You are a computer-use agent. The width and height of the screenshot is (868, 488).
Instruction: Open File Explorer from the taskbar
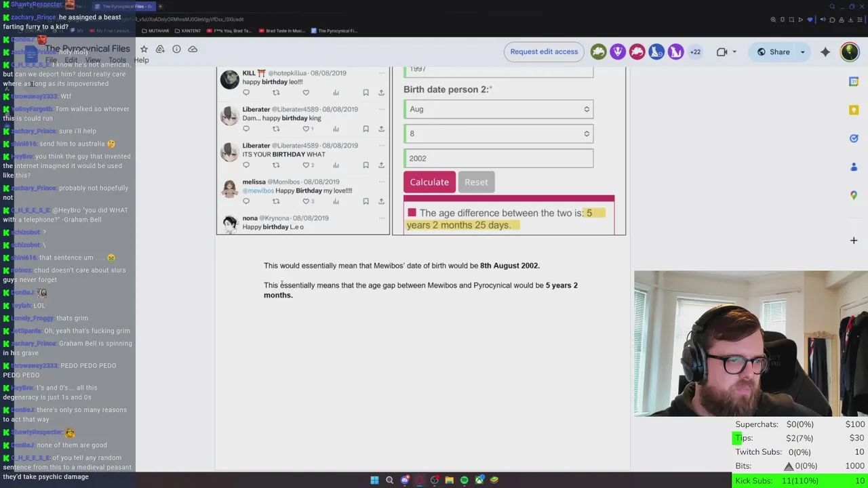[449, 480]
